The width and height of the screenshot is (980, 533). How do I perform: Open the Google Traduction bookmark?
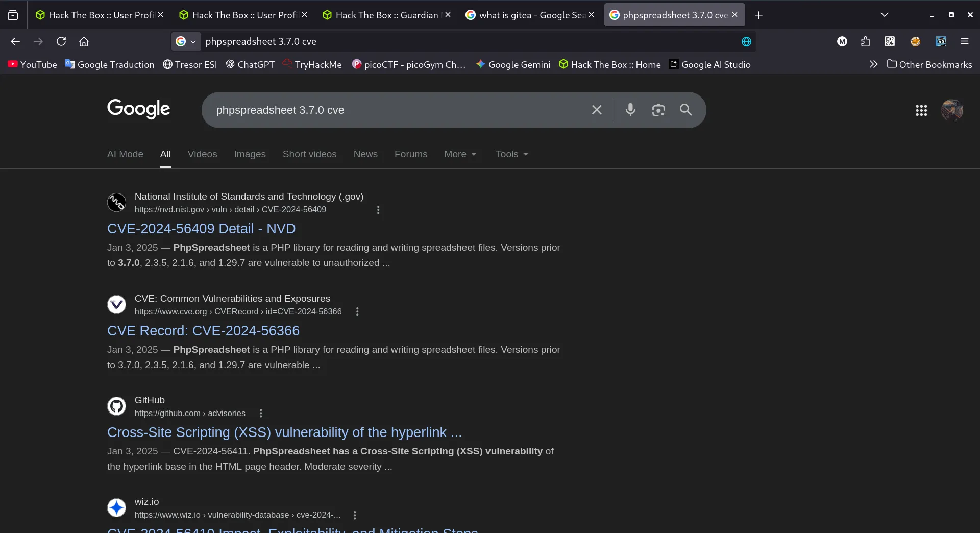point(110,64)
